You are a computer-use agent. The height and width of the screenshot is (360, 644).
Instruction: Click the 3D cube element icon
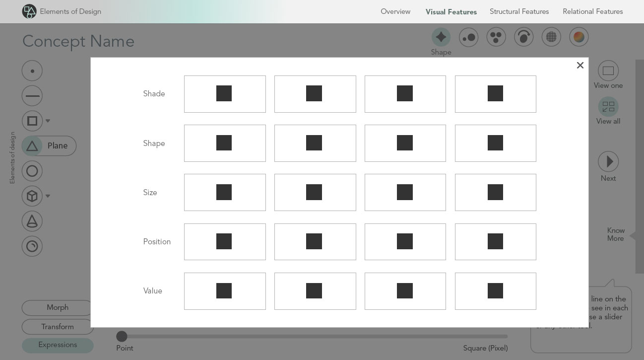32,196
